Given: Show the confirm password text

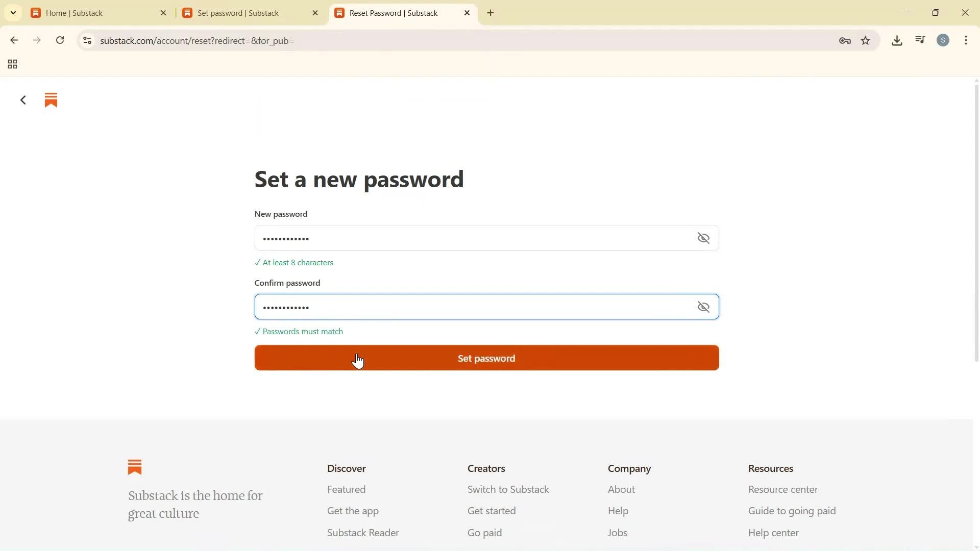Looking at the screenshot, I should click(703, 307).
